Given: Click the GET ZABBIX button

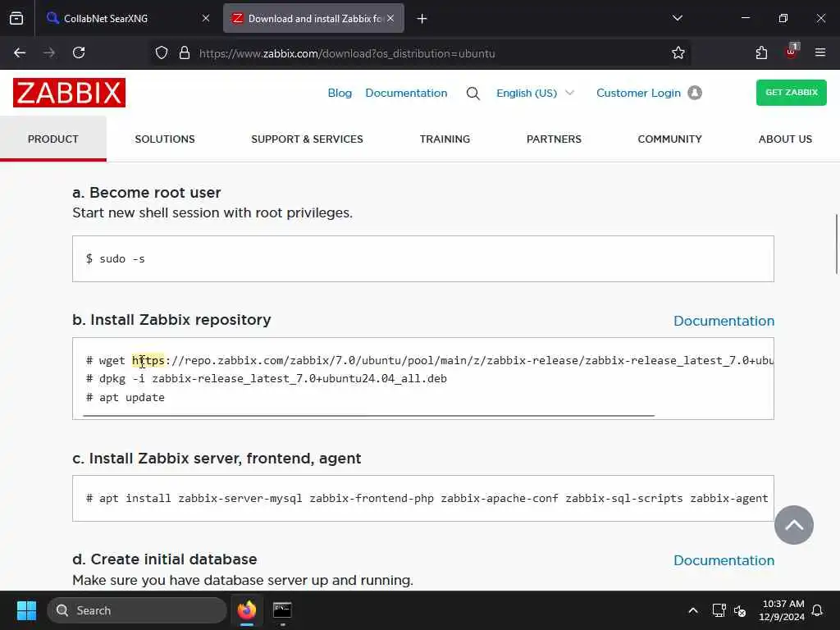Looking at the screenshot, I should click(x=792, y=93).
